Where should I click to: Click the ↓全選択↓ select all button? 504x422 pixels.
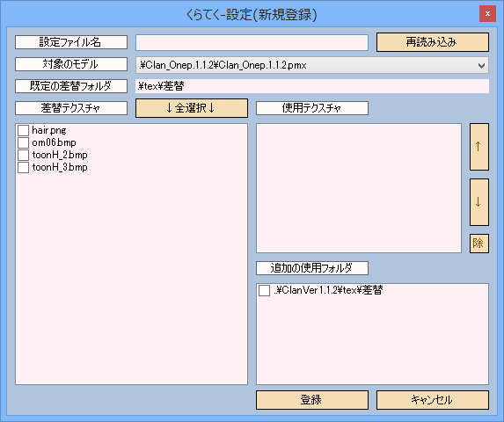pyautogui.click(x=192, y=108)
